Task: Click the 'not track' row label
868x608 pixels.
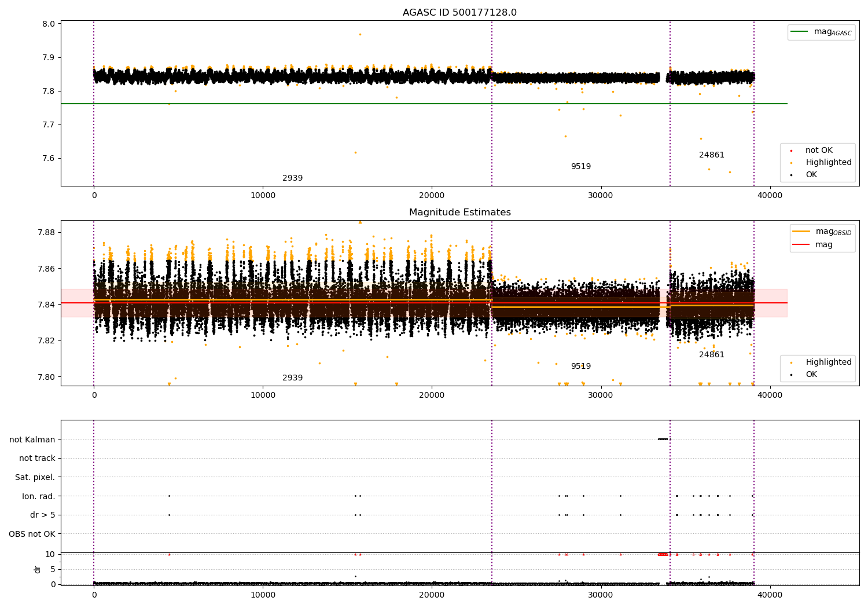Action: [37, 459]
